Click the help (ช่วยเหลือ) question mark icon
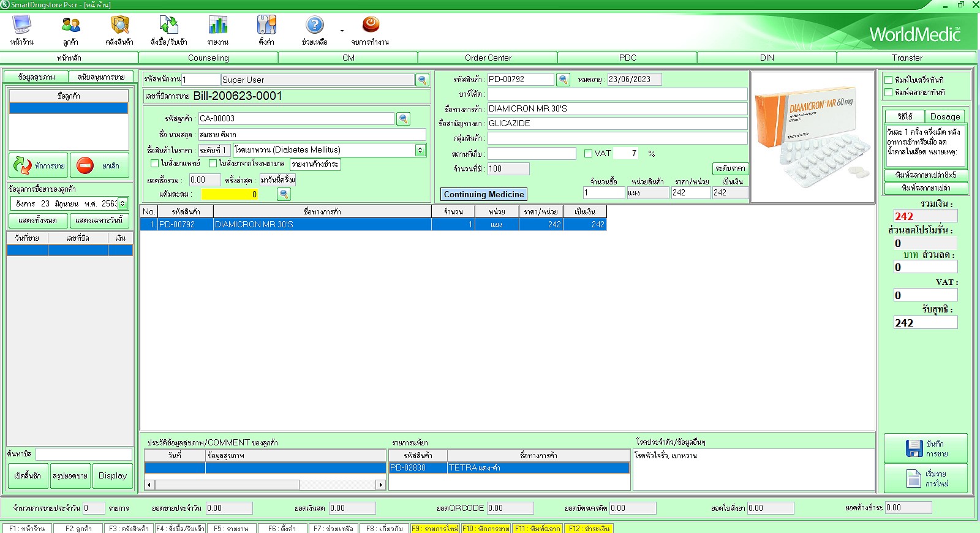The width and height of the screenshot is (980, 533). pos(314,26)
